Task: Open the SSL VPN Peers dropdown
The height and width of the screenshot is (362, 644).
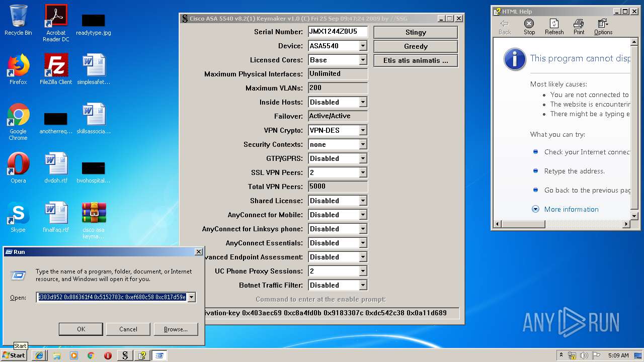Action: click(x=363, y=172)
